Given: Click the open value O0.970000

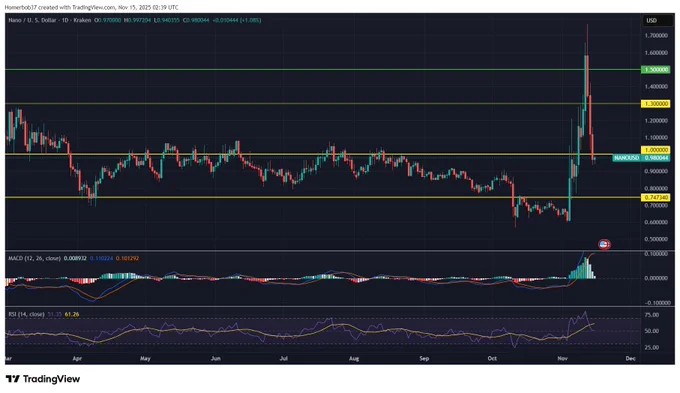Looking at the screenshot, I should 108,20.
